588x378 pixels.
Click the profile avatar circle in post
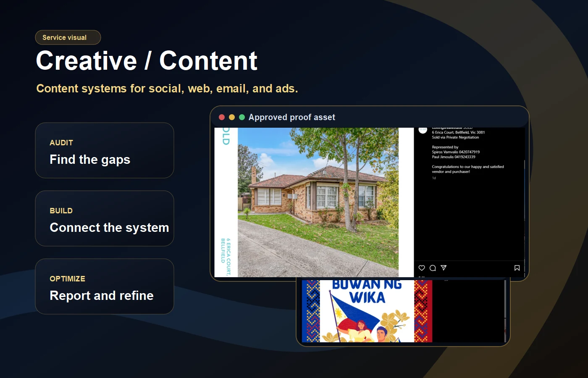[x=423, y=130]
